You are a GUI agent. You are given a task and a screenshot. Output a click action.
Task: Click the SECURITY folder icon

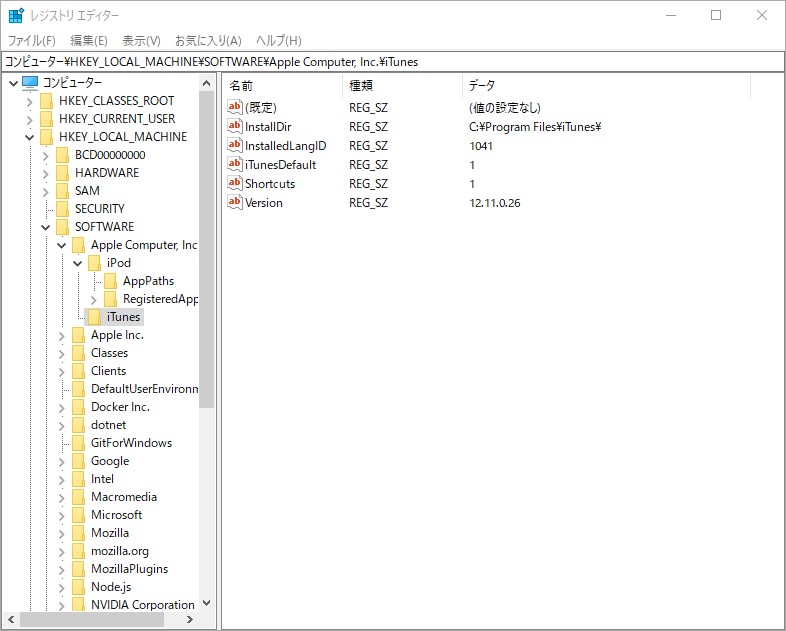click(x=63, y=209)
